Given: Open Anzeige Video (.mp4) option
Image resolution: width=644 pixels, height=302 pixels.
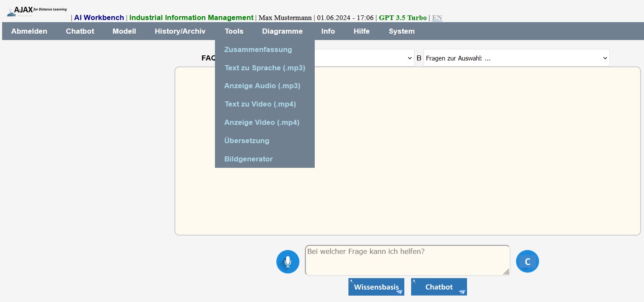Looking at the screenshot, I should (262, 123).
